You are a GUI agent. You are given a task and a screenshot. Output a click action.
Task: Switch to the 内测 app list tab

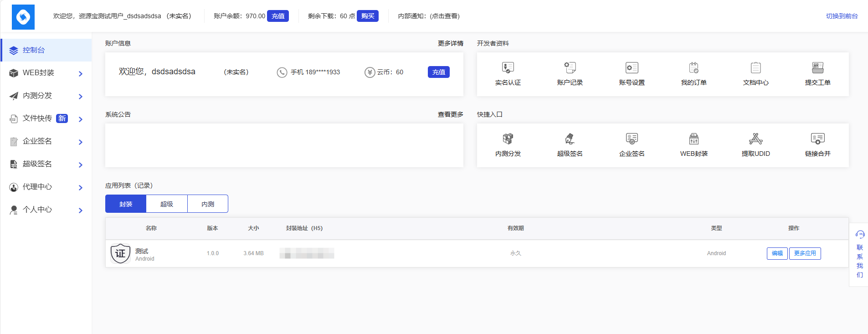[208, 204]
